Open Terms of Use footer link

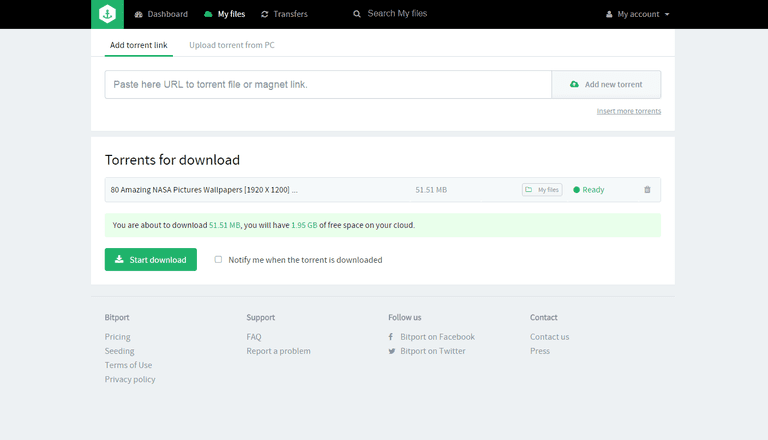click(128, 365)
